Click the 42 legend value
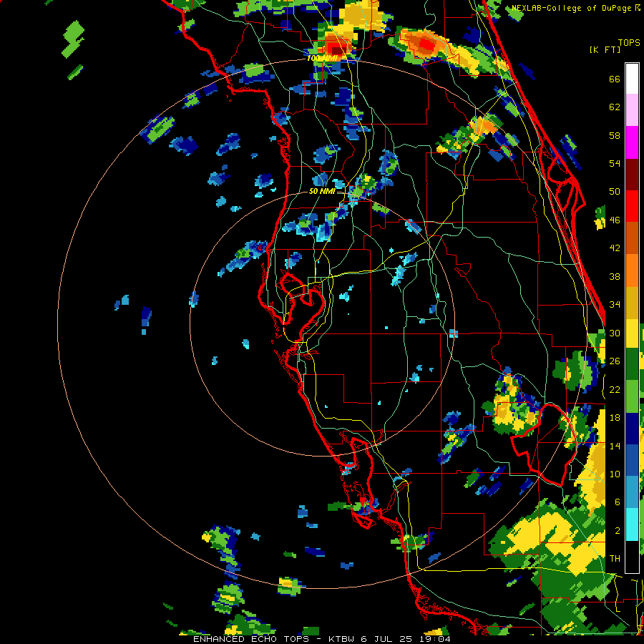The width and height of the screenshot is (644, 644). [x=615, y=248]
